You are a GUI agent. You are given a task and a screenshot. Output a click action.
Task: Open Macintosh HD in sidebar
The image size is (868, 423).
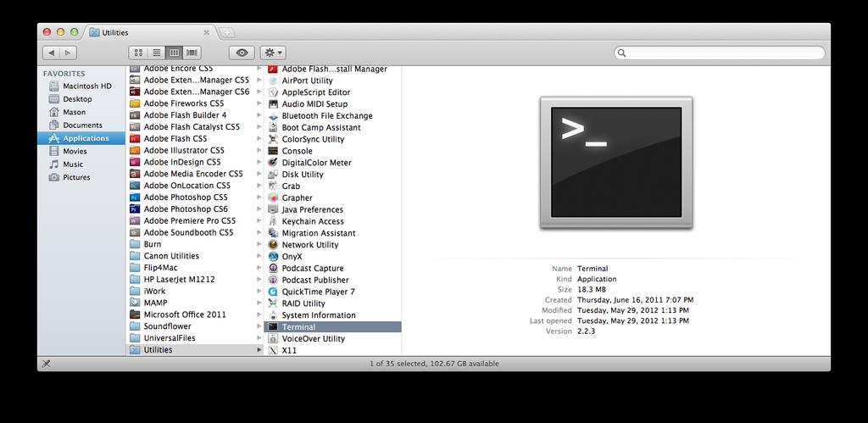[81, 86]
